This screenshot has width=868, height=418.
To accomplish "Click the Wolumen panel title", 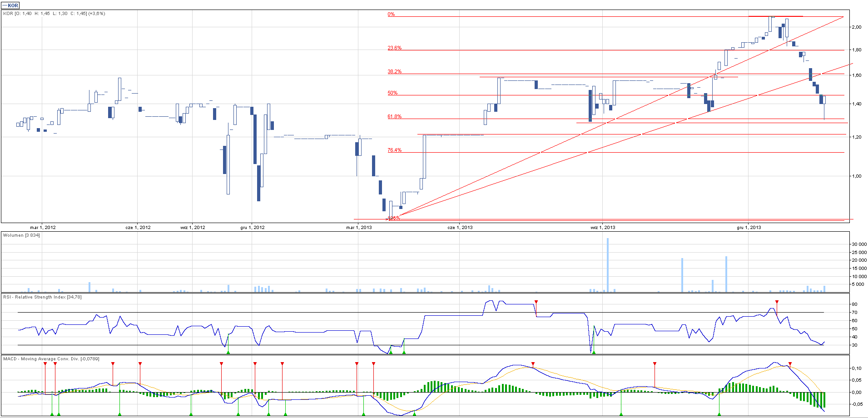I will [21, 235].
